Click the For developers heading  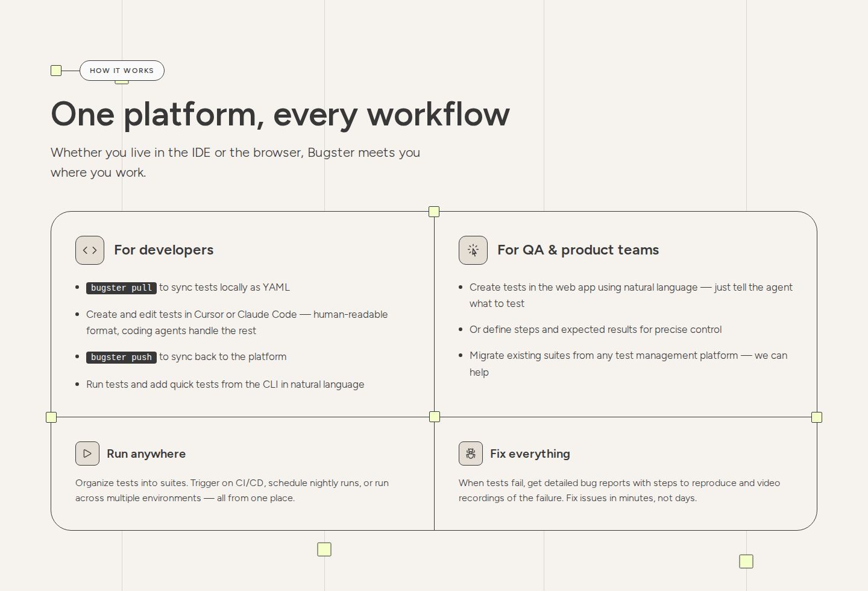click(x=164, y=250)
